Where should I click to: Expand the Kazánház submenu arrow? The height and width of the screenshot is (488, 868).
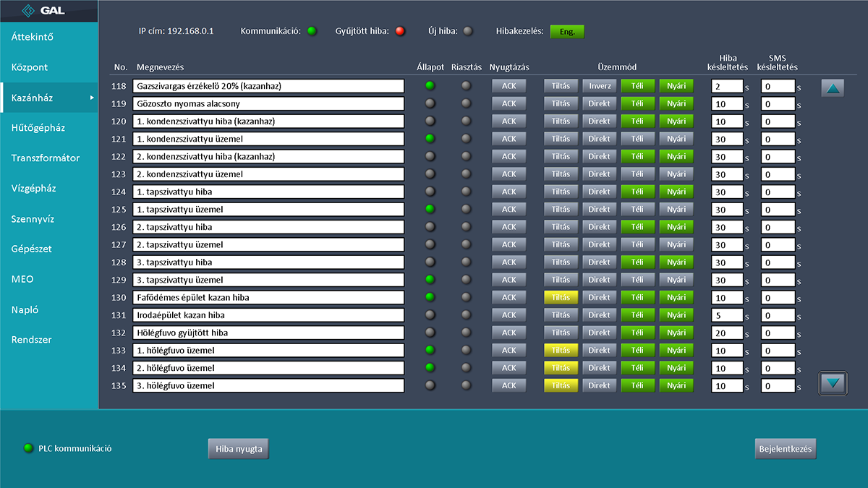coord(92,98)
